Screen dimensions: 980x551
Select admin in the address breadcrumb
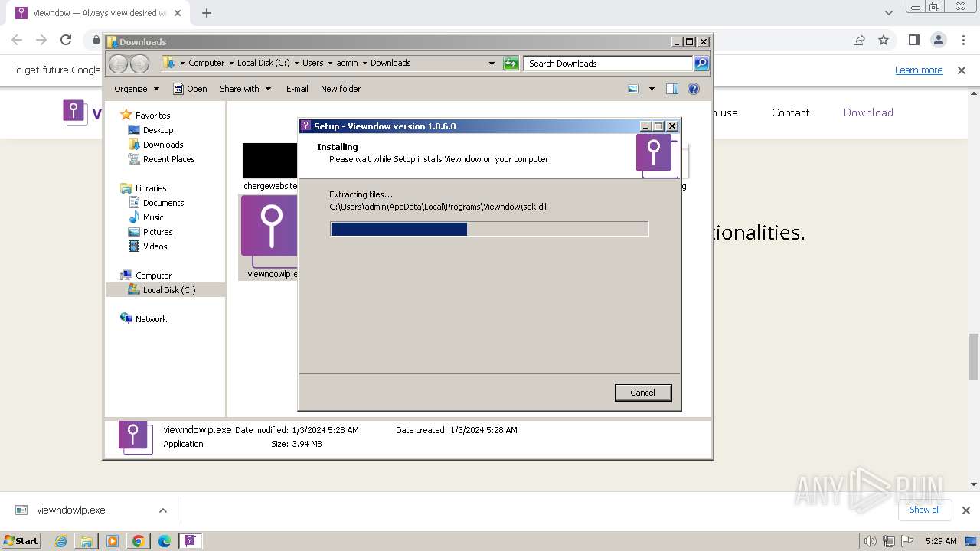tap(347, 64)
